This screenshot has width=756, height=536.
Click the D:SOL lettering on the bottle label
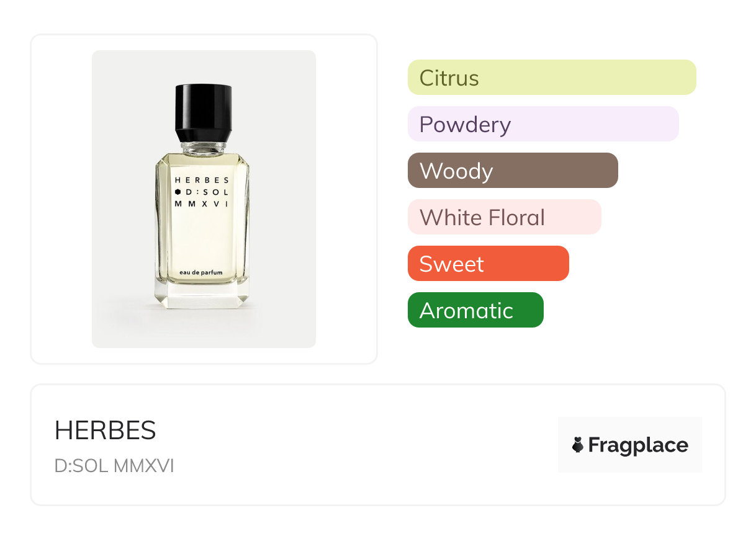point(208,192)
